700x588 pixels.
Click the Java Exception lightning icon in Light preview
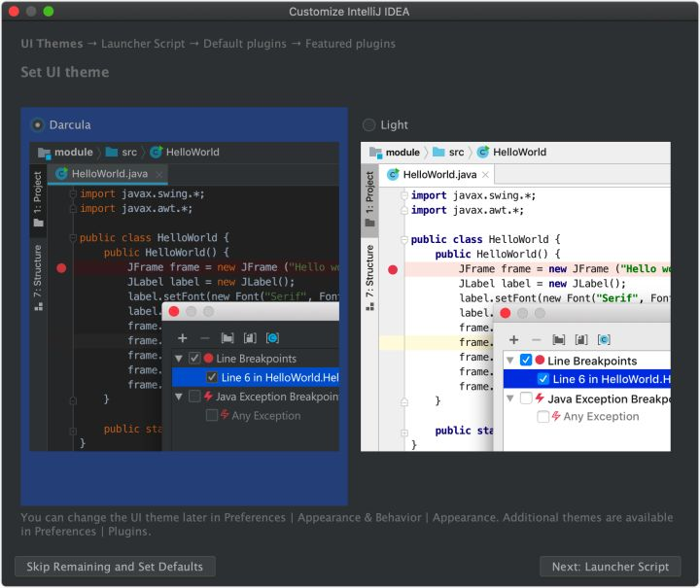pyautogui.click(x=540, y=398)
